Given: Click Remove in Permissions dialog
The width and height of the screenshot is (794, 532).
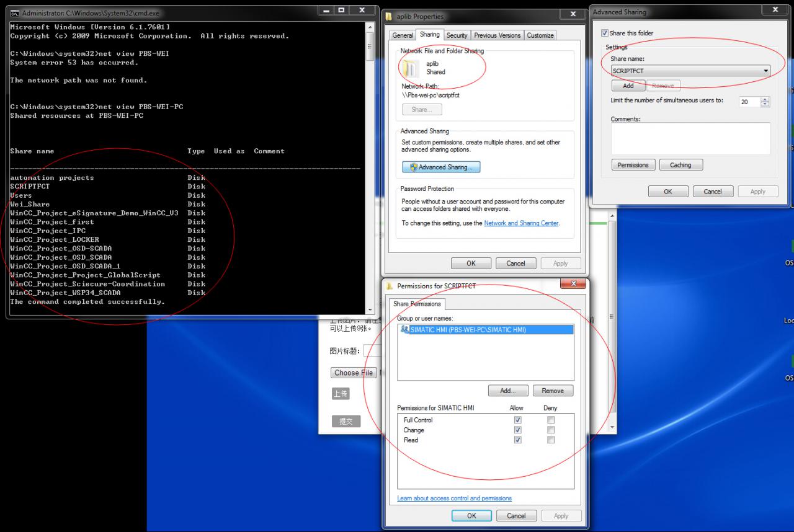Looking at the screenshot, I should coord(553,391).
